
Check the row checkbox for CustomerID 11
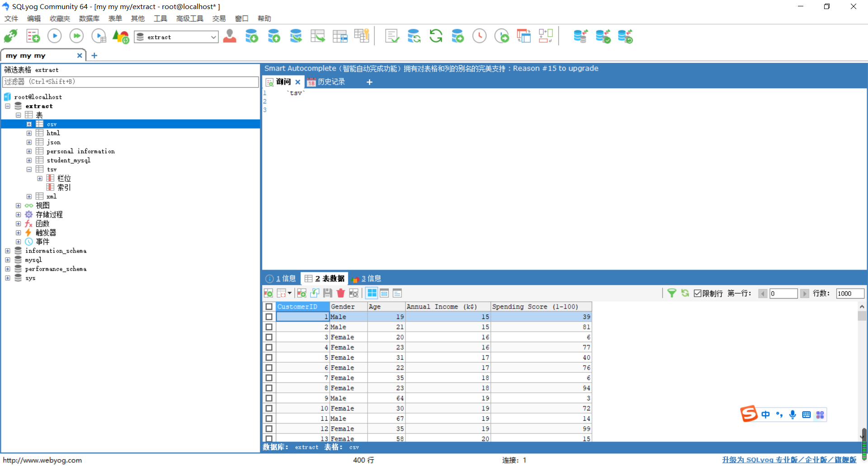[x=269, y=418]
